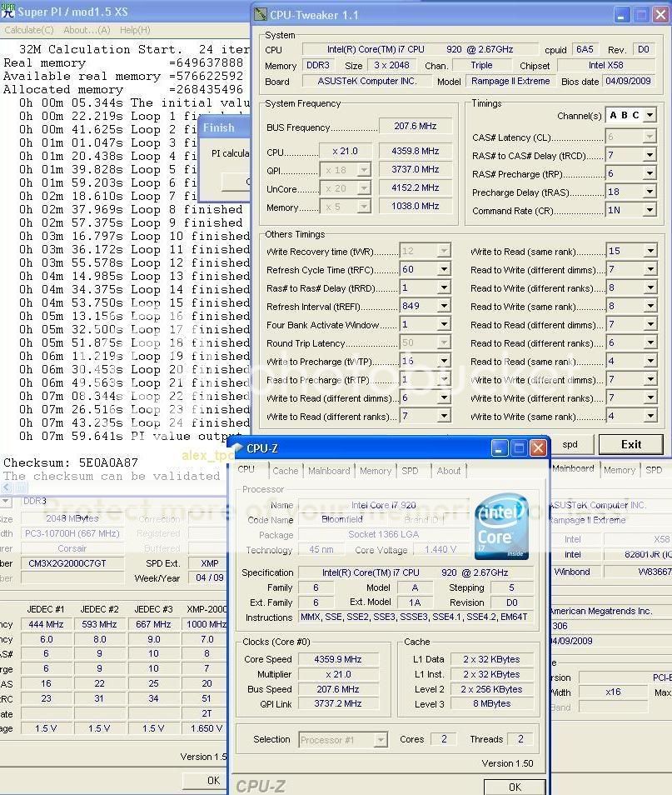Open the Read to Read (same rank) dropdown
The width and height of the screenshot is (672, 795).
tap(650, 361)
